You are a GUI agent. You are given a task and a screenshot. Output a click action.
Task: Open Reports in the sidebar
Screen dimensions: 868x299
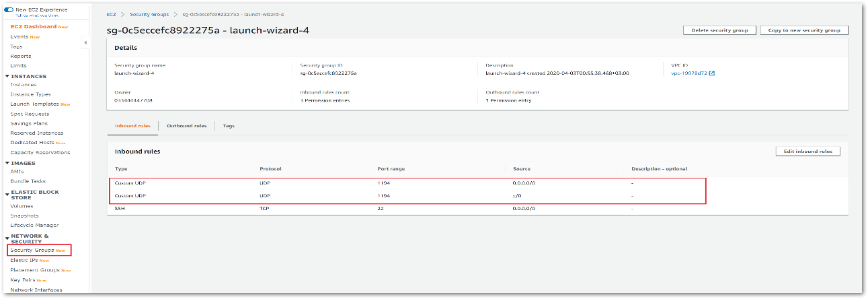21,56
